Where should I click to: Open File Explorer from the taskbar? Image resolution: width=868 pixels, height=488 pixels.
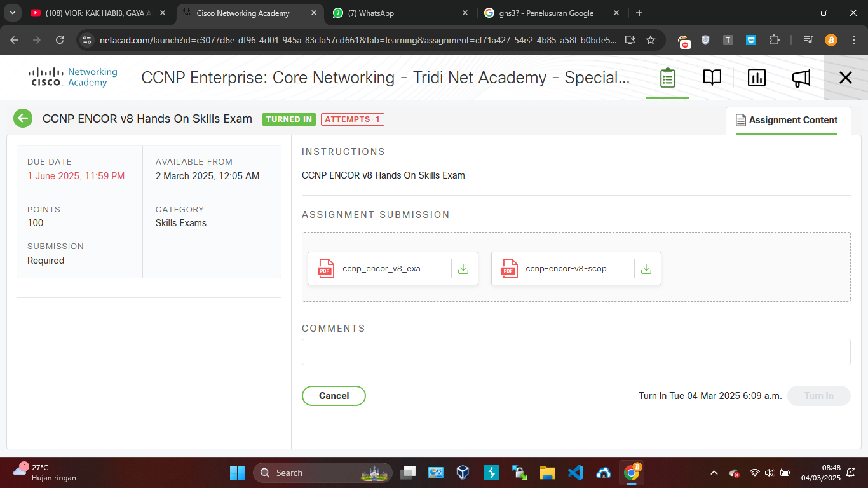pyautogui.click(x=547, y=473)
